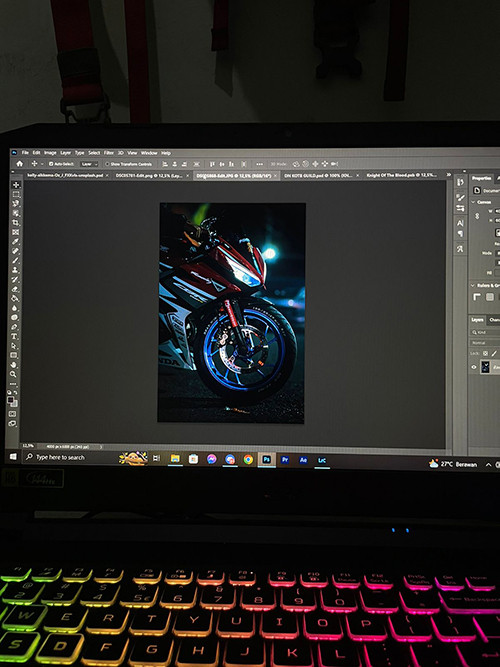This screenshot has width=500, height=667.
Task: Select the Blur tool
Action: tap(15, 308)
